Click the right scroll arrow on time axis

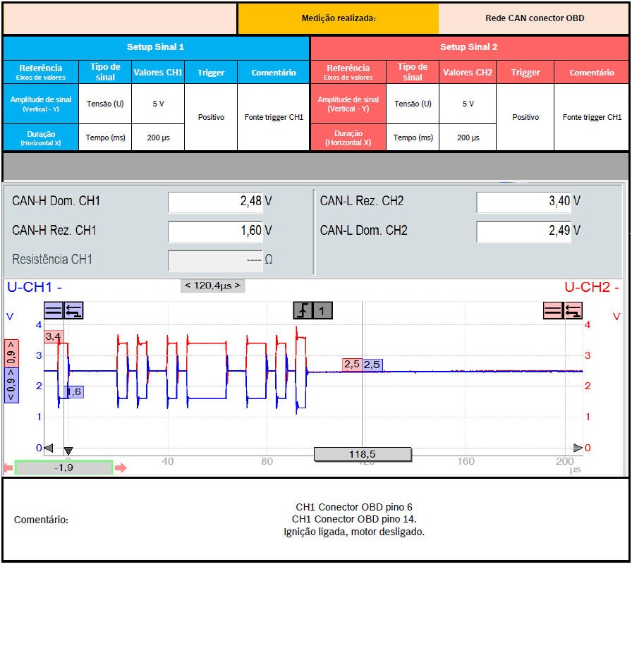(578, 448)
